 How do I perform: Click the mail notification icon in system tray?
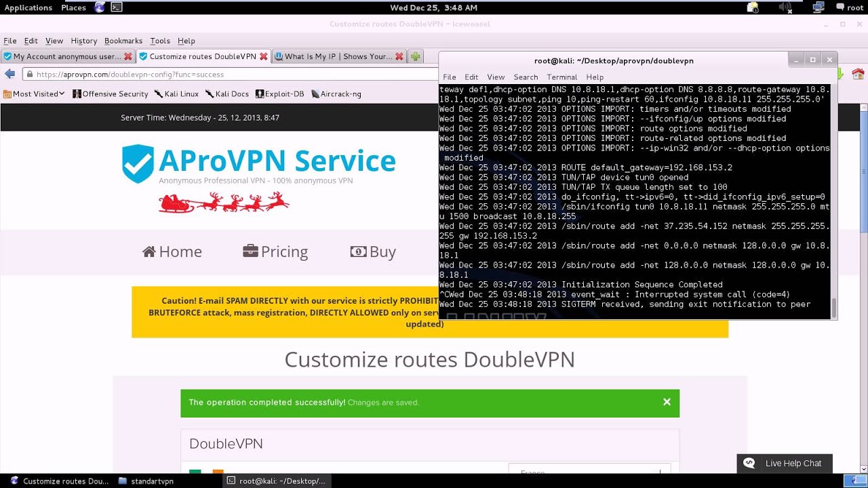(753, 7)
